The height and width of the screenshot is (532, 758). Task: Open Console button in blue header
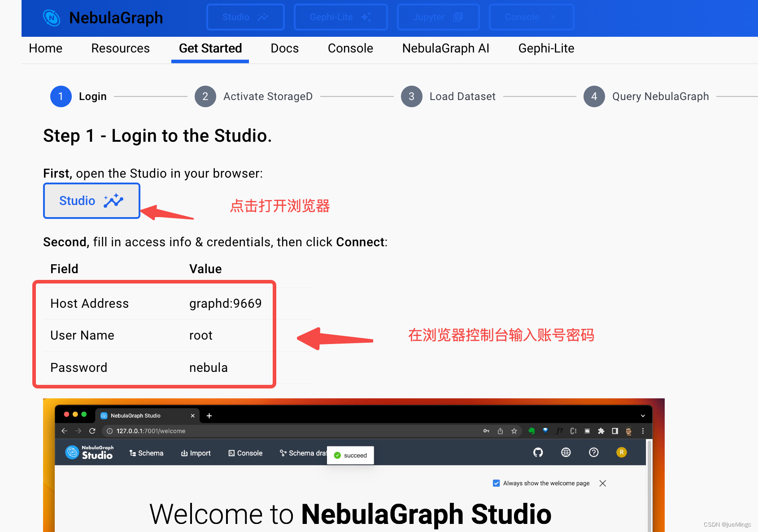531,17
